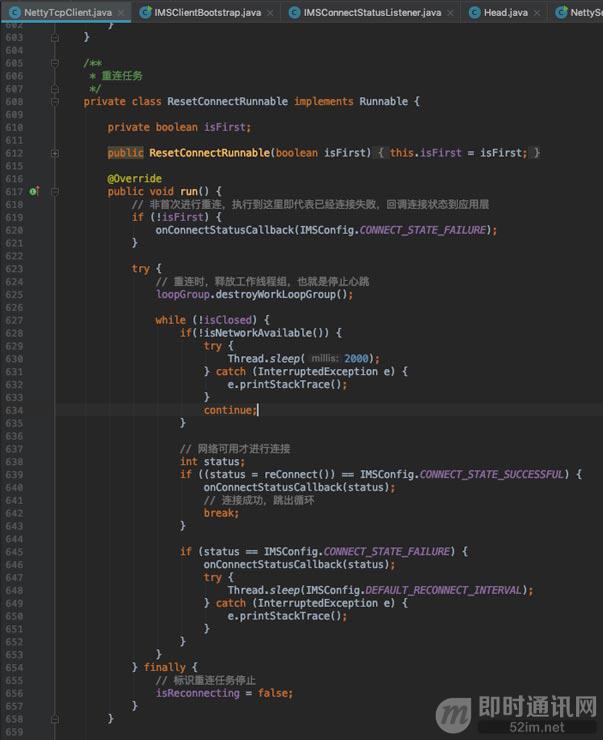Open the IMSConnectStatusListener.java tab
603x740 pixels.
(372, 12)
